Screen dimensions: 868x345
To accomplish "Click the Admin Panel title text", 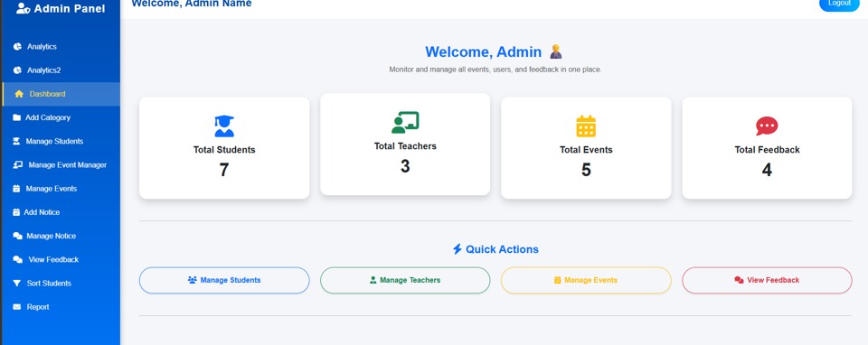I will 70,8.
